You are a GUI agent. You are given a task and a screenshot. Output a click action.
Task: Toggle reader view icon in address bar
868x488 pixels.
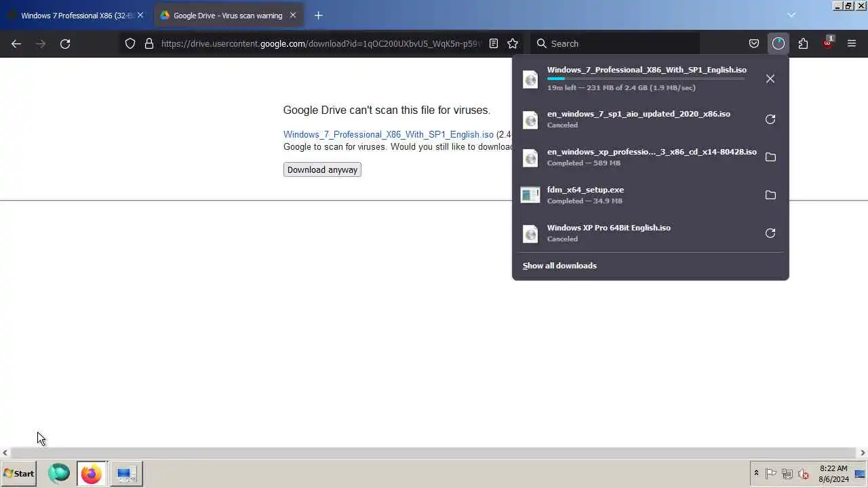[x=494, y=43]
